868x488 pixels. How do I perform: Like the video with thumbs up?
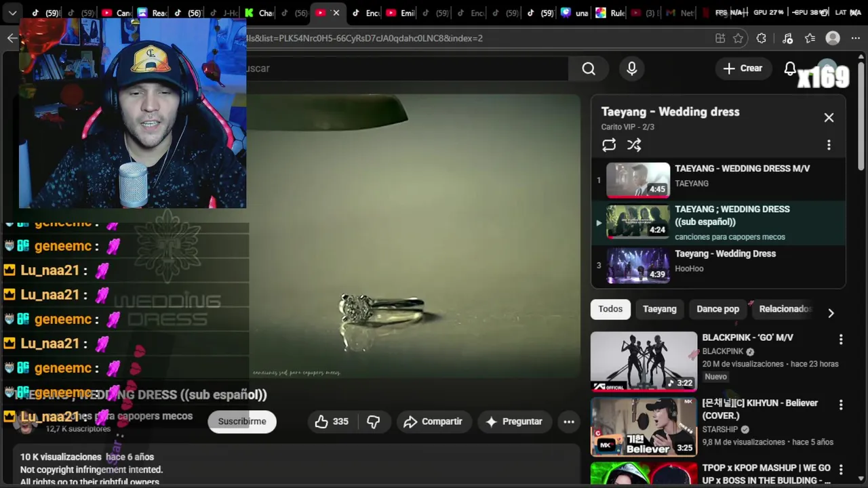point(332,422)
